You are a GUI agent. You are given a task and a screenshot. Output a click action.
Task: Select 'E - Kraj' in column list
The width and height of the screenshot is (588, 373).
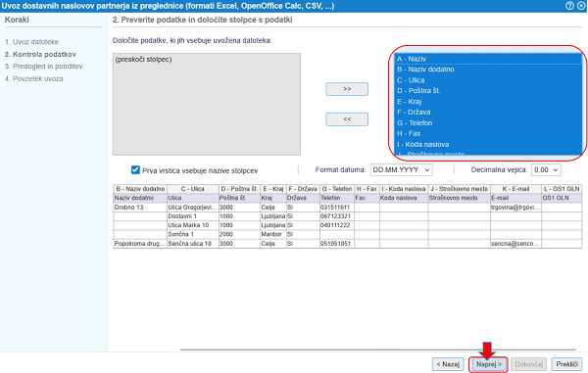(488, 102)
